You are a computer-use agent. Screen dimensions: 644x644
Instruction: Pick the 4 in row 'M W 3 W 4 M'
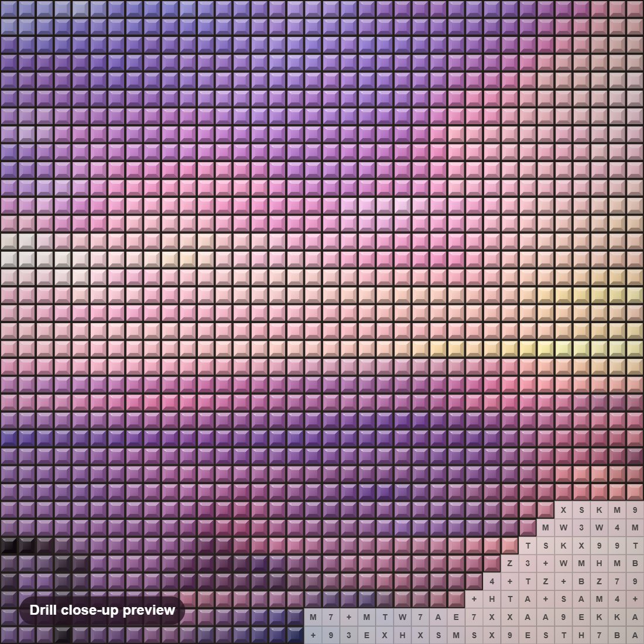[617, 527]
